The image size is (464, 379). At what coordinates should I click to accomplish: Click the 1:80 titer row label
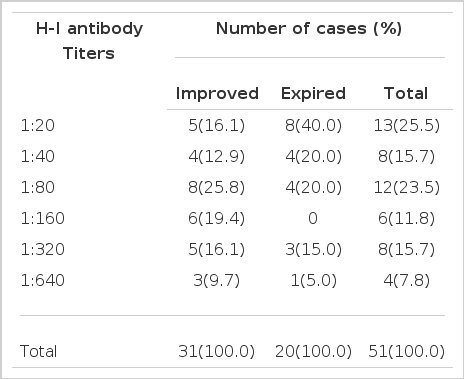click(38, 187)
